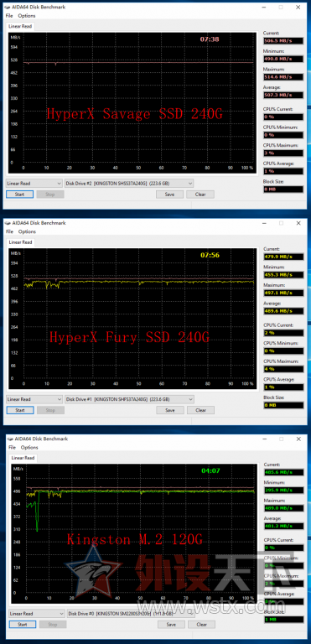
Task: Open File menu in HyperX Savage window
Action: click(9, 16)
